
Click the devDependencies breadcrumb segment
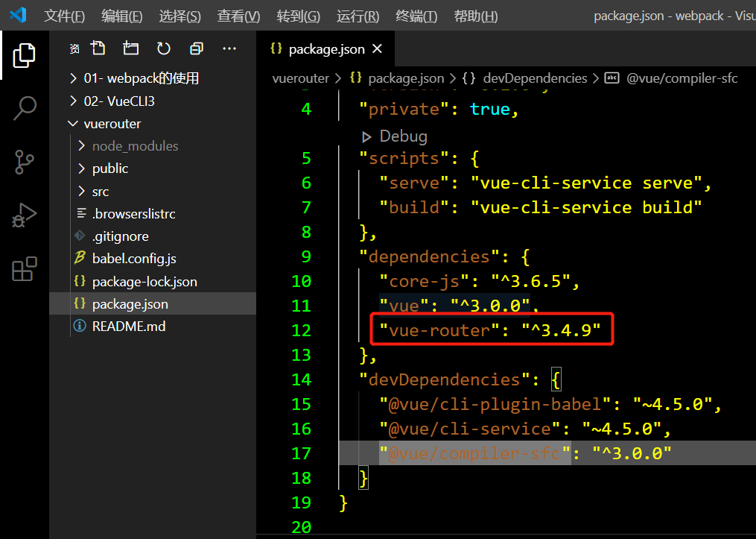536,78
